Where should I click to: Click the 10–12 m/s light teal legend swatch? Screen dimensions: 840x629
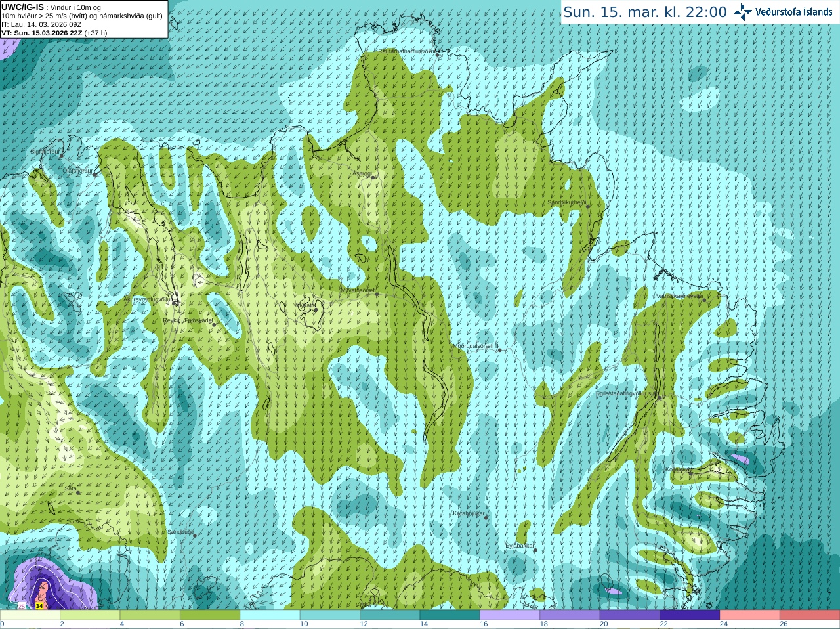(330, 615)
